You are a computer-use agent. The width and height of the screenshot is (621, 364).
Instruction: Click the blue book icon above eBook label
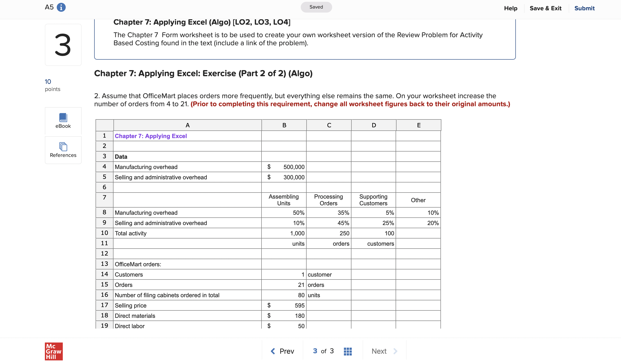tap(63, 118)
